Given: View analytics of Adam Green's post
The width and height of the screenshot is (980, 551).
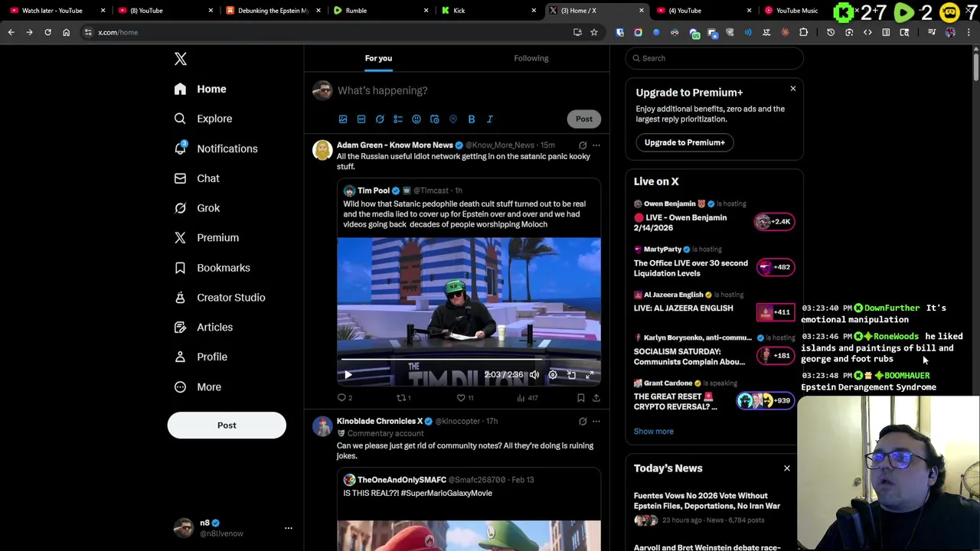Looking at the screenshot, I should tap(528, 398).
